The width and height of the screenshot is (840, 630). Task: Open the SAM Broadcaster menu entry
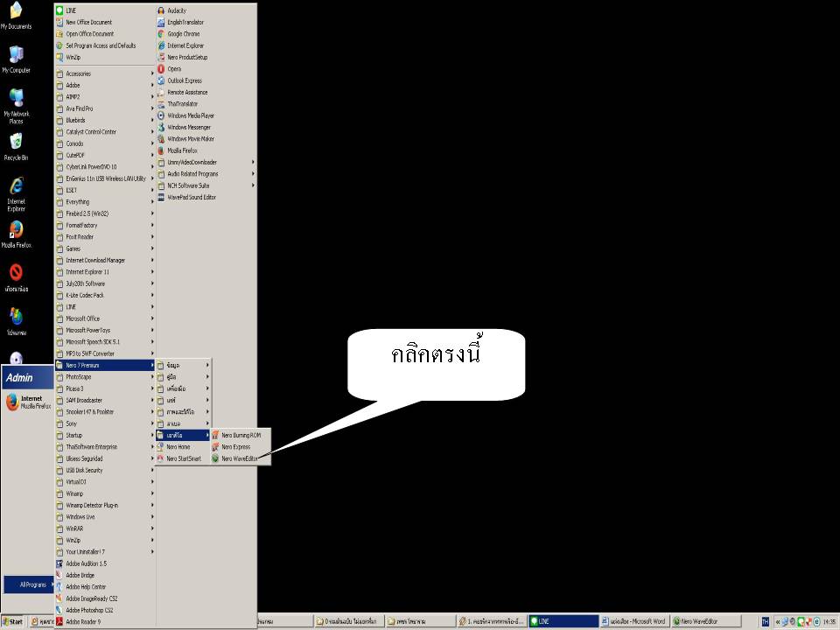105,400
